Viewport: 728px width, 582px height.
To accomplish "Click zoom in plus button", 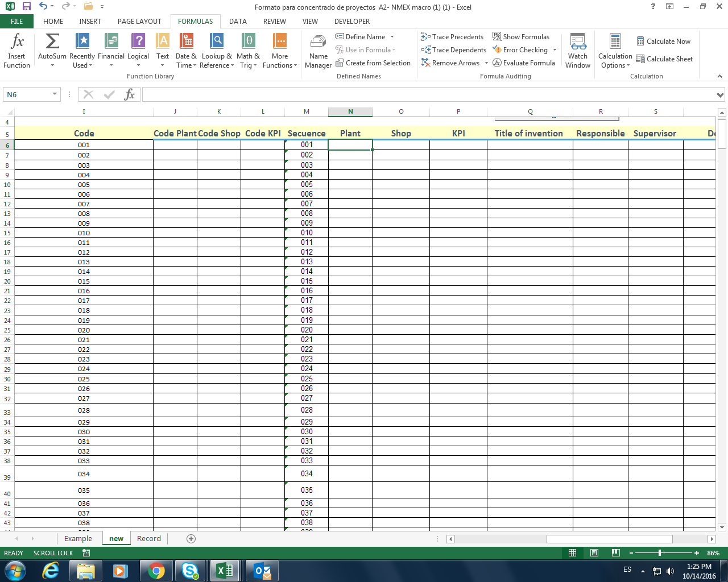I will pos(697,553).
